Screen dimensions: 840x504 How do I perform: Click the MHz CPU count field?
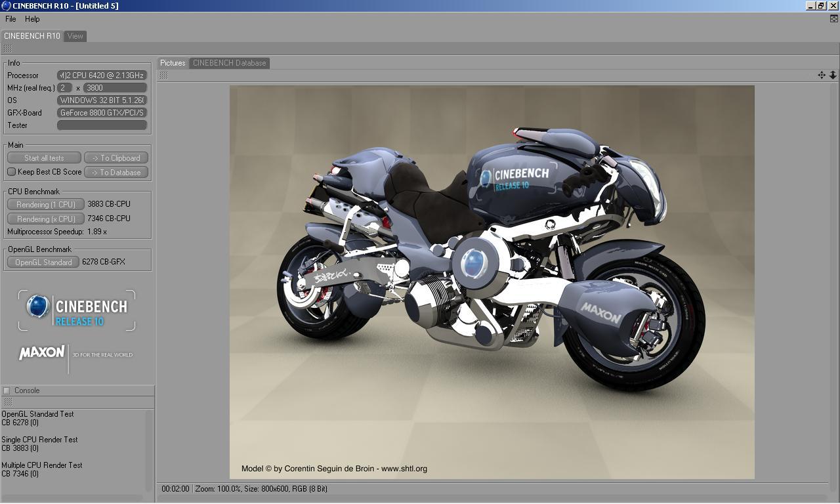pyautogui.click(x=64, y=88)
